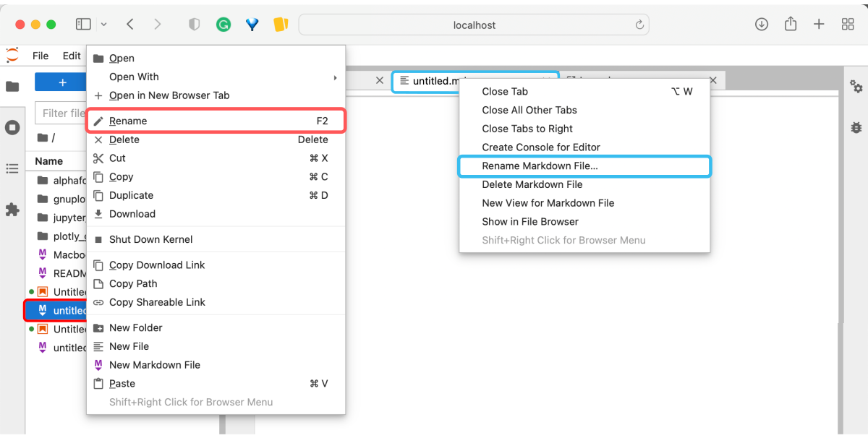Show the Table of Contents sidebar icon
Viewport: 868px width, 438px height.
click(x=12, y=168)
